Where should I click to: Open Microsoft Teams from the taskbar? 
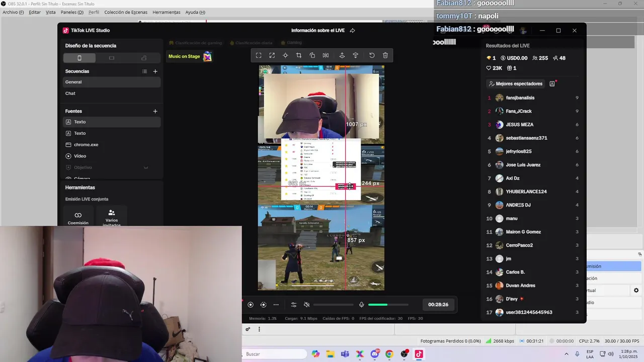point(345,354)
